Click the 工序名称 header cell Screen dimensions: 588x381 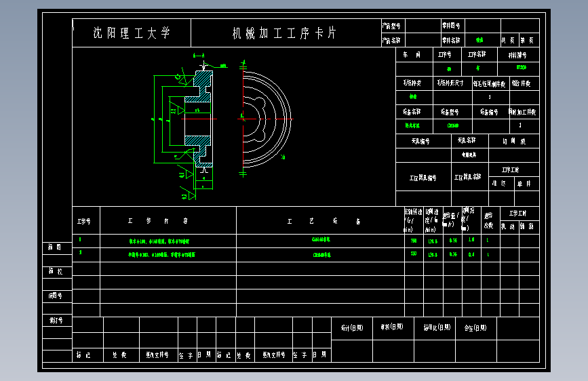point(479,55)
